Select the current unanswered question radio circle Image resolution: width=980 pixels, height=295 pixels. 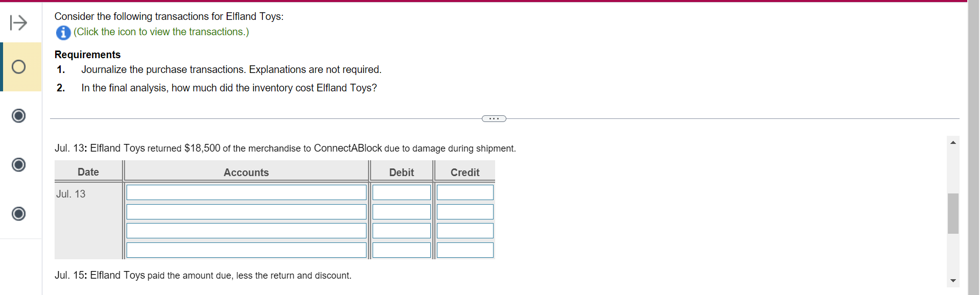(18, 66)
